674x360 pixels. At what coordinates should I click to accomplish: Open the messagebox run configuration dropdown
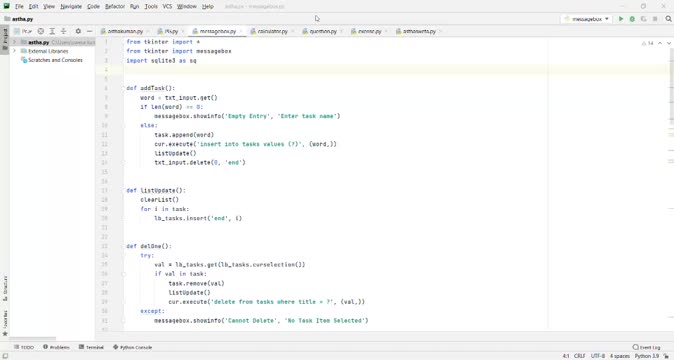click(587, 19)
